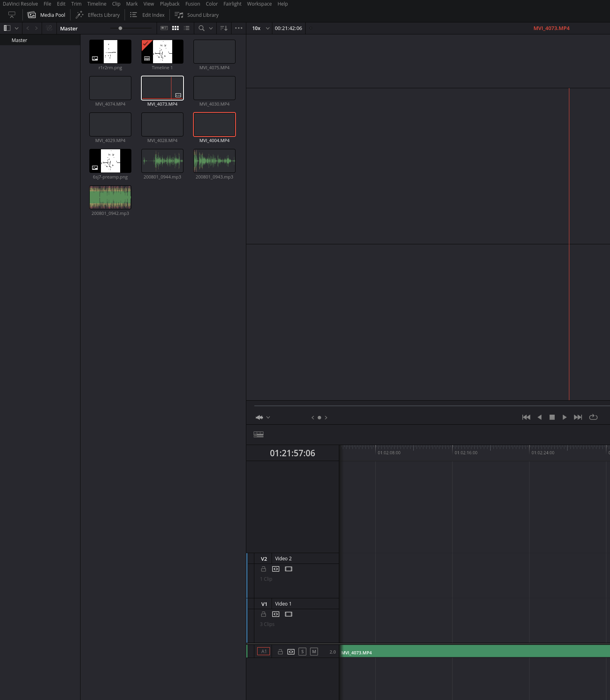The image size is (610, 700).
Task: Click the source timecode 00:21:42:06 field
Action: [x=288, y=28]
